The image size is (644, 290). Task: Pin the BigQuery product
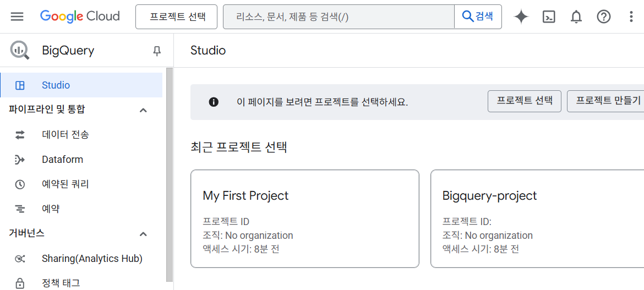pos(156,51)
